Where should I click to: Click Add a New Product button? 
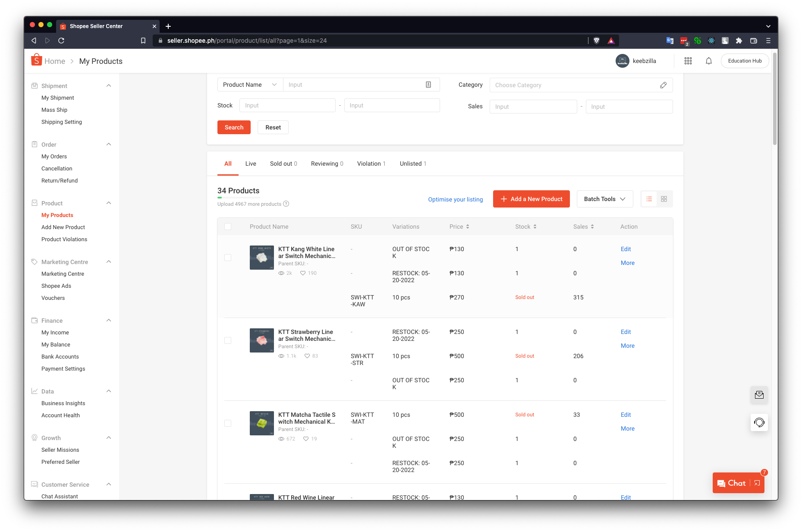click(532, 199)
